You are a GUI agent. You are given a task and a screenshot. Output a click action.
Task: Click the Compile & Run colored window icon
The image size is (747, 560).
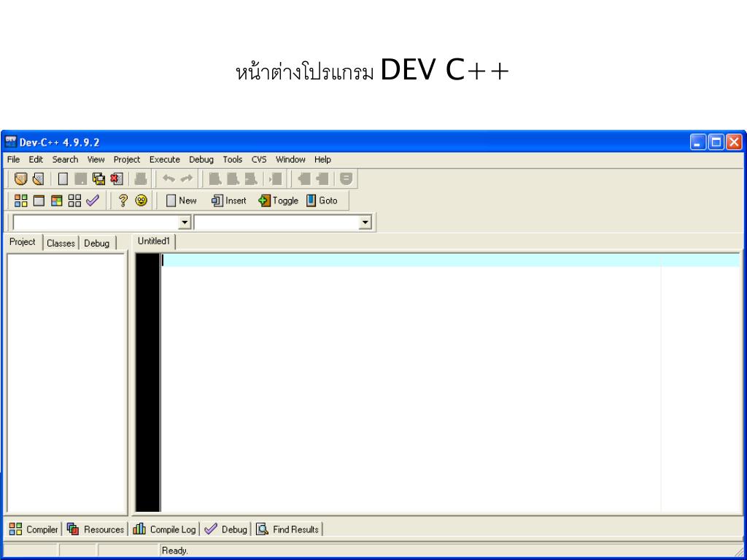point(57,201)
